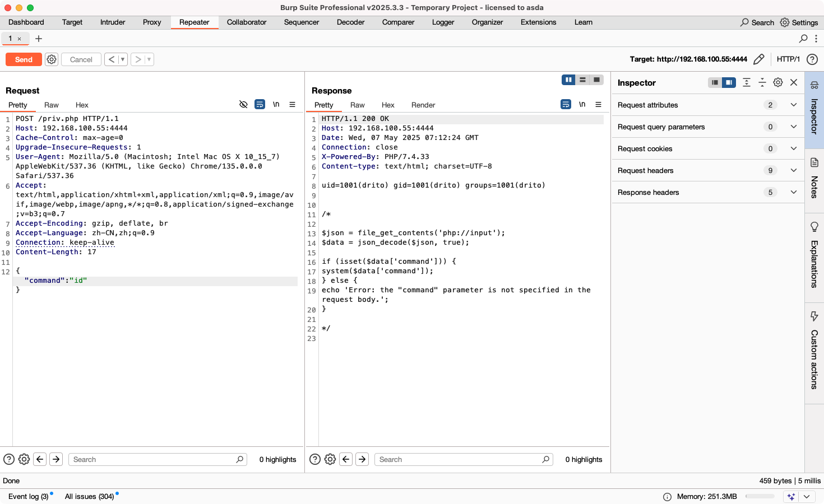Open the Notes side tab
824x504 pixels.
(x=814, y=180)
